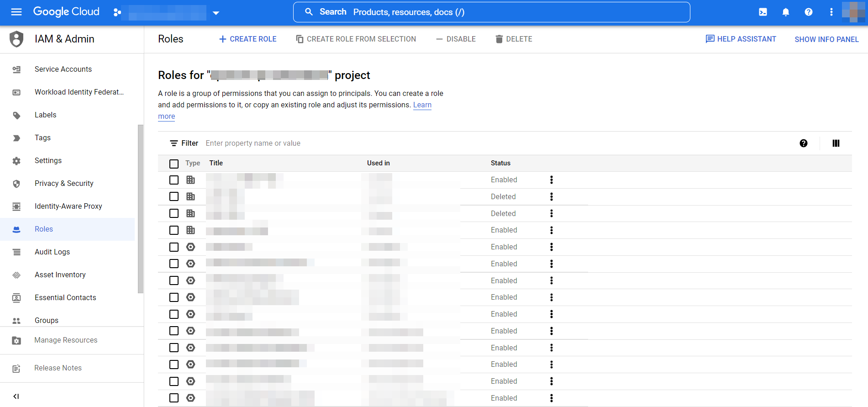Click the Show Info Panel button

[x=826, y=39]
